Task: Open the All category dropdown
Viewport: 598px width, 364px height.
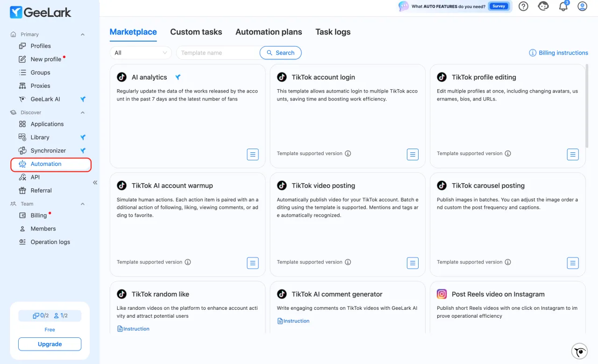Action: coord(141,53)
